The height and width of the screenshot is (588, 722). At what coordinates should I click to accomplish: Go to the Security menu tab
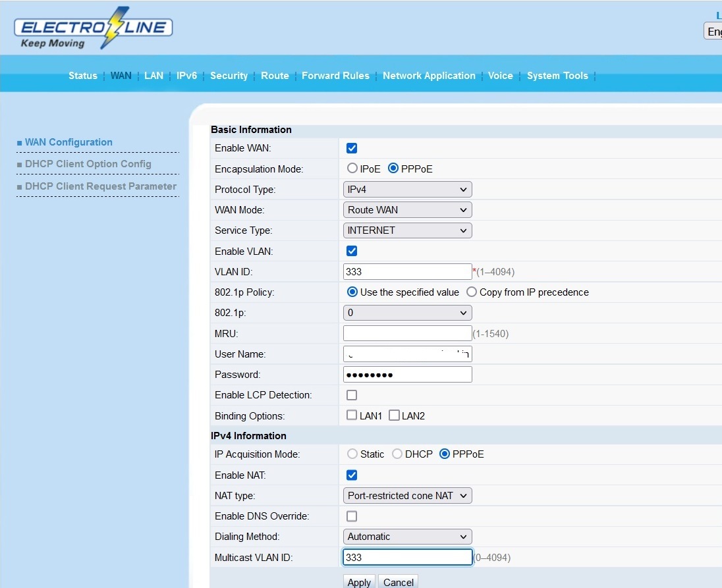[229, 76]
